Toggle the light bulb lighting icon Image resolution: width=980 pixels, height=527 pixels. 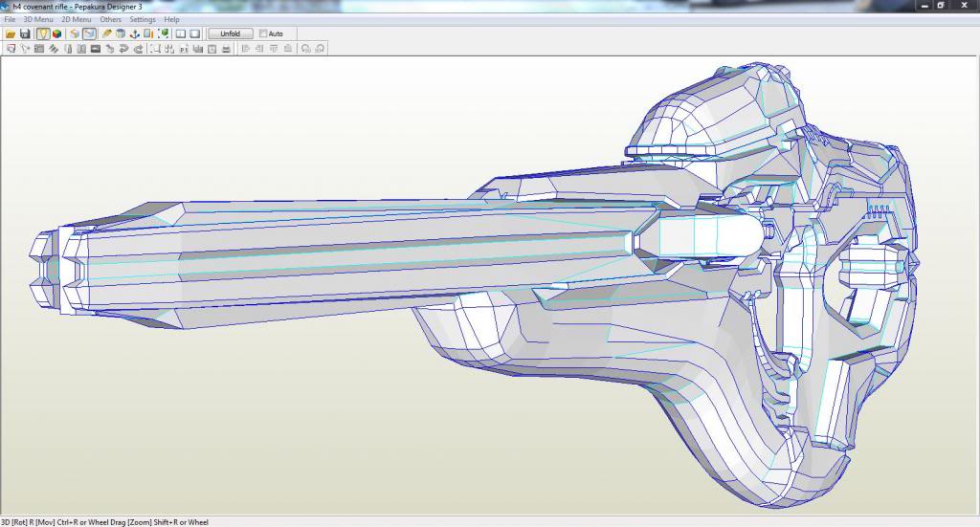[x=42, y=33]
